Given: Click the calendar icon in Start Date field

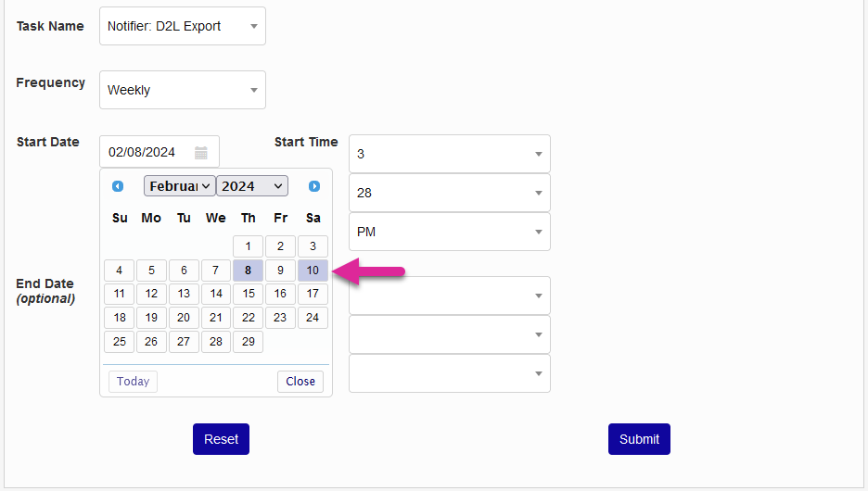Looking at the screenshot, I should click(201, 153).
